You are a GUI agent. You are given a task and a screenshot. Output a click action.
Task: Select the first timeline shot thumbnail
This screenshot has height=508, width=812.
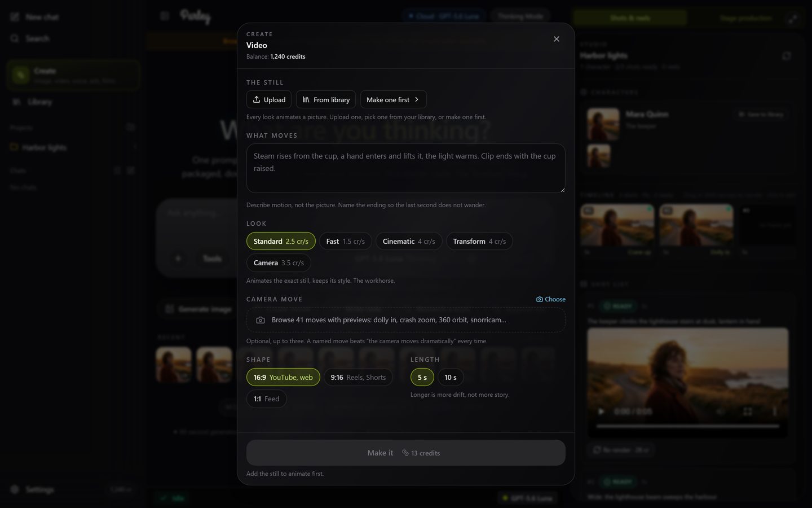(617, 224)
